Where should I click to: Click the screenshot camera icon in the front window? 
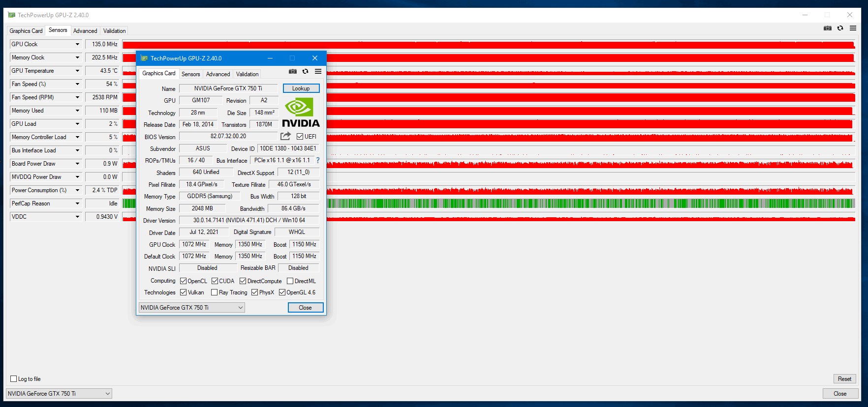(293, 71)
